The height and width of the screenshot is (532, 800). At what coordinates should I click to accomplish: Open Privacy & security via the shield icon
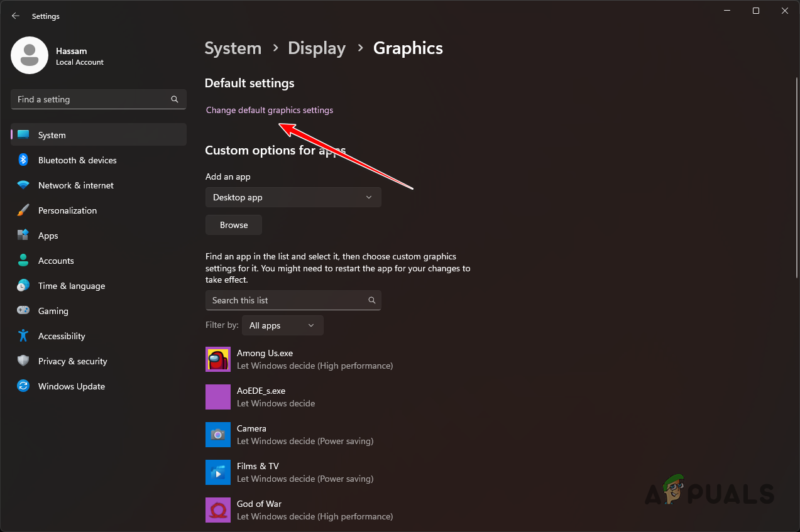click(x=23, y=361)
